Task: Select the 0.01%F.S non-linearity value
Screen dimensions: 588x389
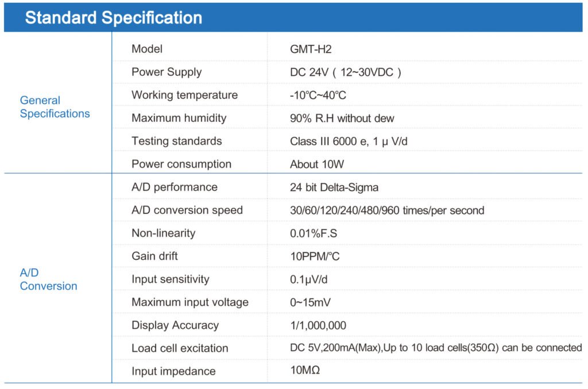Action: coord(314,234)
